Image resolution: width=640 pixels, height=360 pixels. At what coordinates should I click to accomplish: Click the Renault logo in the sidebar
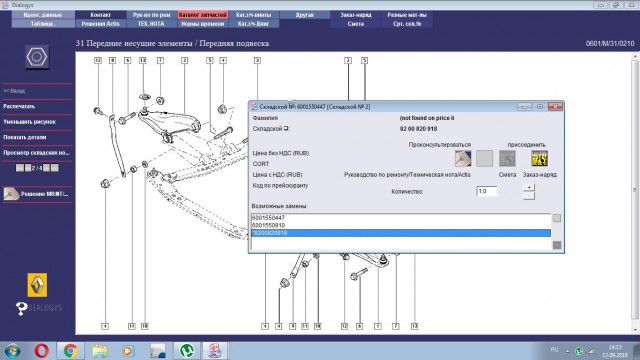click(x=37, y=285)
